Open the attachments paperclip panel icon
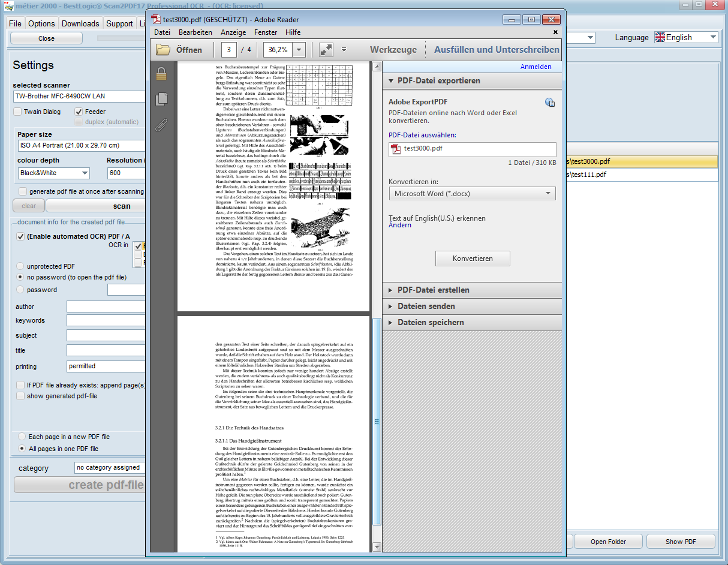Image resolution: width=728 pixels, height=565 pixels. tap(161, 125)
